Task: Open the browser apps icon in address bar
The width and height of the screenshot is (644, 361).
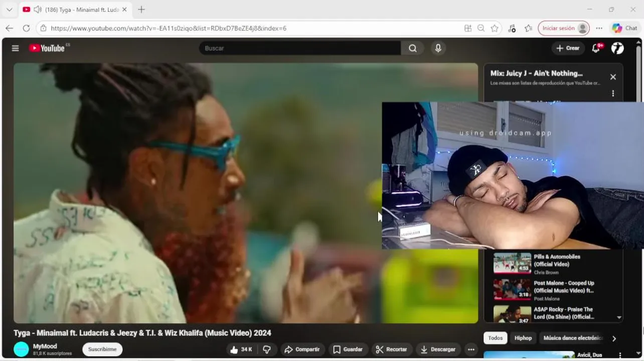Action: point(468,28)
